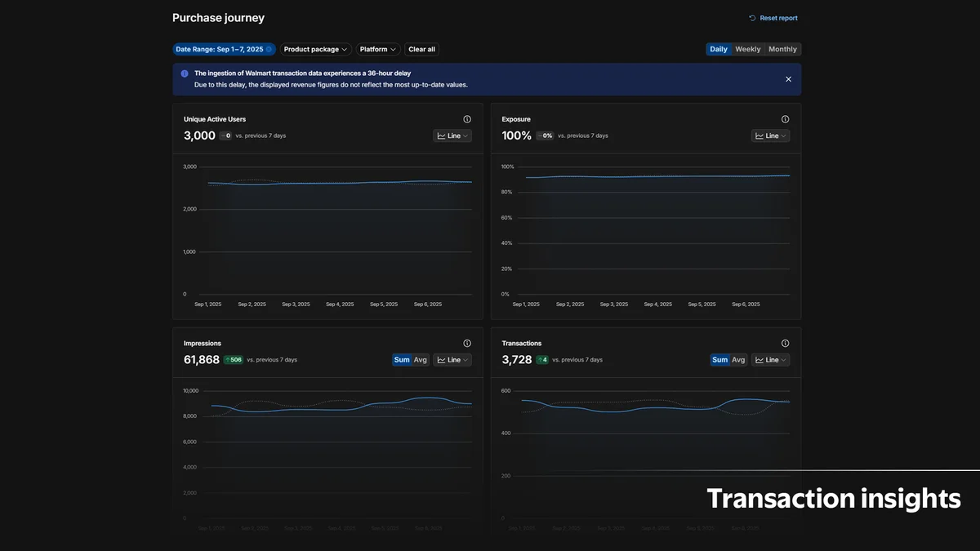Open info icon on Impressions card

(x=467, y=344)
